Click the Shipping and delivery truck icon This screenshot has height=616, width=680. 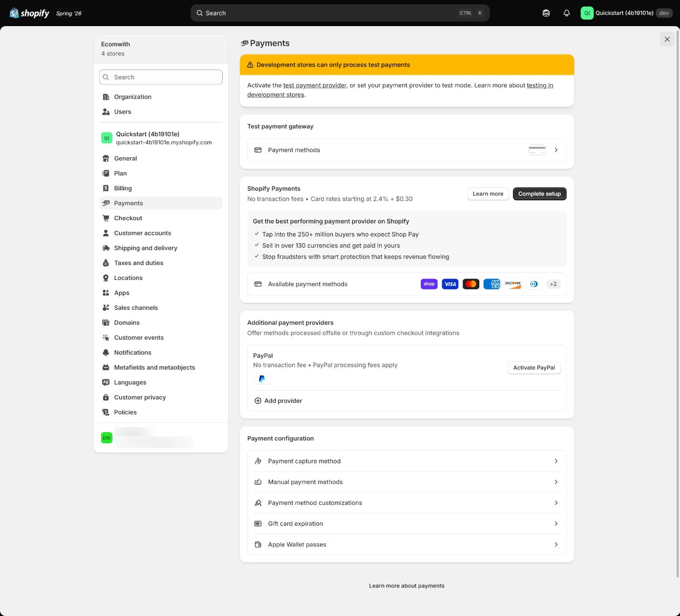tap(106, 248)
